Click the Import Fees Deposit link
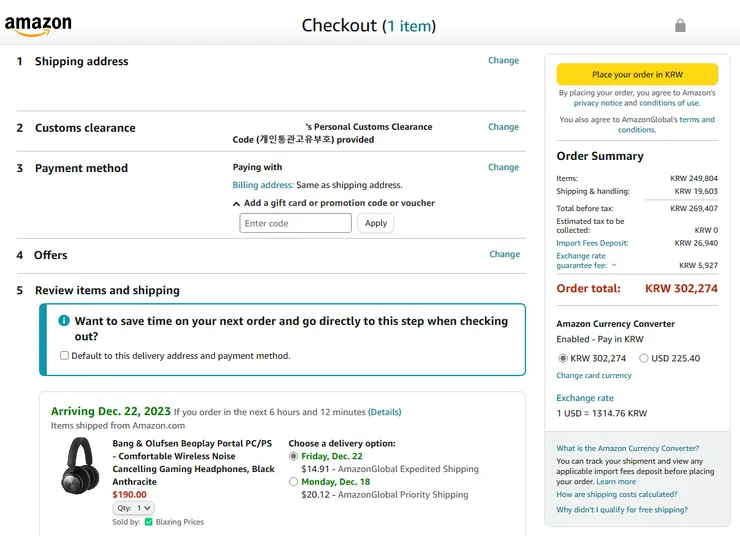This screenshot has width=740, height=536. coord(592,243)
